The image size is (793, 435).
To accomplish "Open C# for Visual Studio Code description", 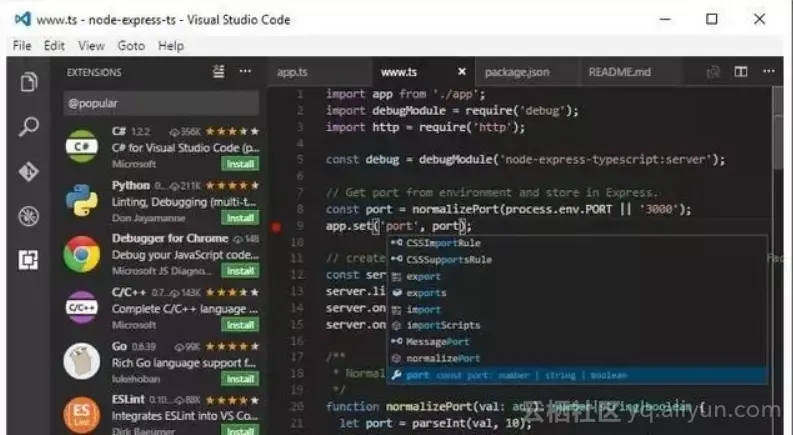I will 185,148.
